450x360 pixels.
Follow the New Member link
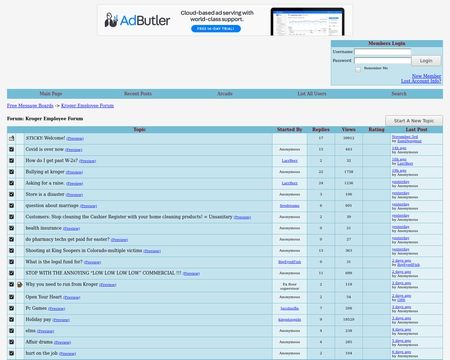pos(426,76)
